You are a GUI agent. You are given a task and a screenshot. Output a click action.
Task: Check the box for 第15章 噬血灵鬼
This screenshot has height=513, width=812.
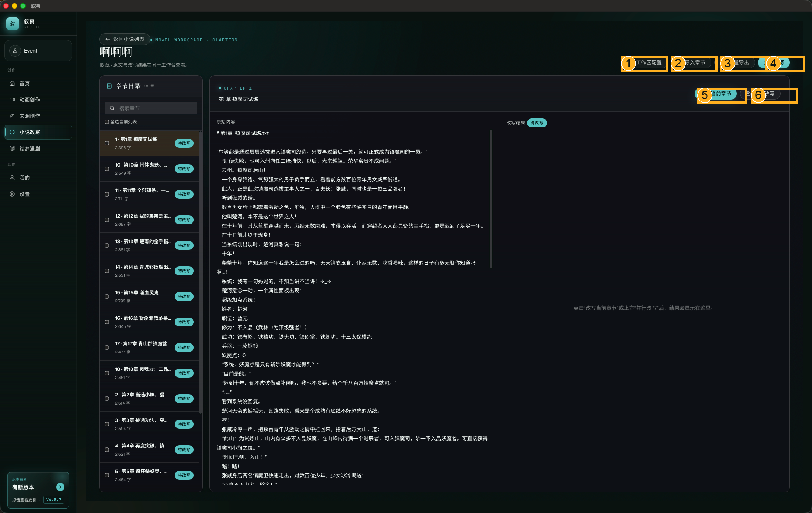(x=107, y=296)
